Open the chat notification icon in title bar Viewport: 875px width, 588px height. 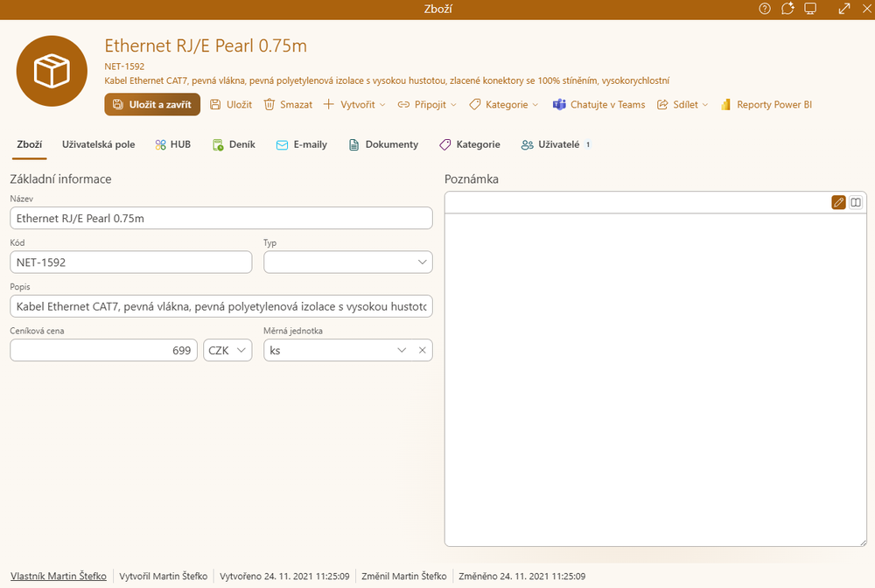click(787, 9)
